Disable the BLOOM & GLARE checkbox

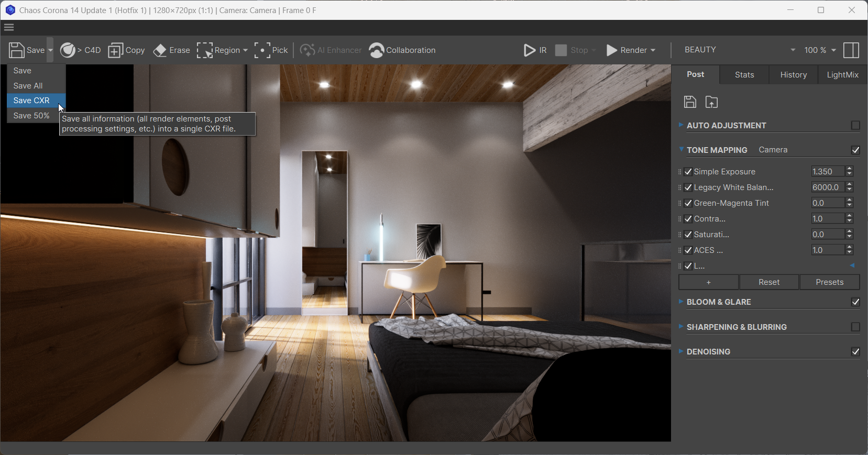[x=855, y=302]
